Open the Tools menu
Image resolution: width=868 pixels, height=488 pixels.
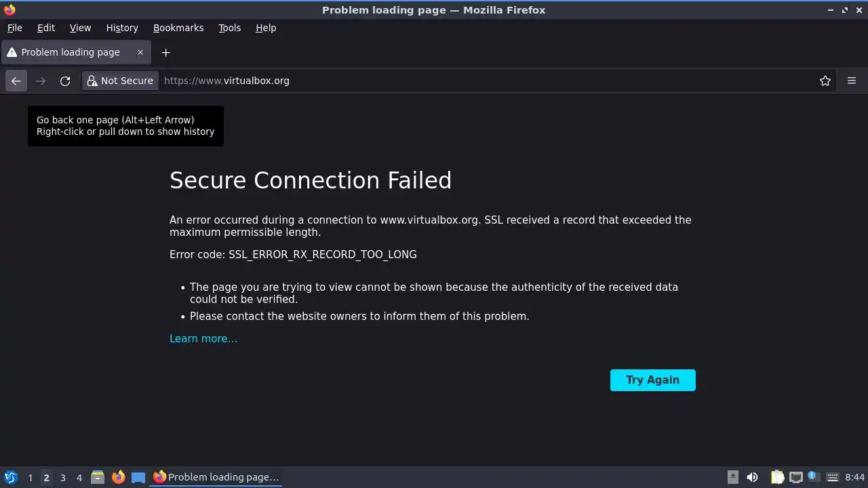(229, 28)
